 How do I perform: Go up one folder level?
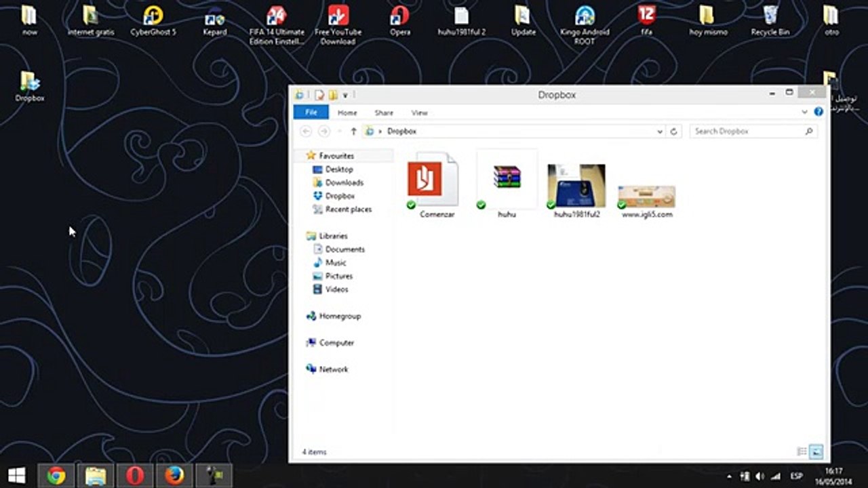353,131
